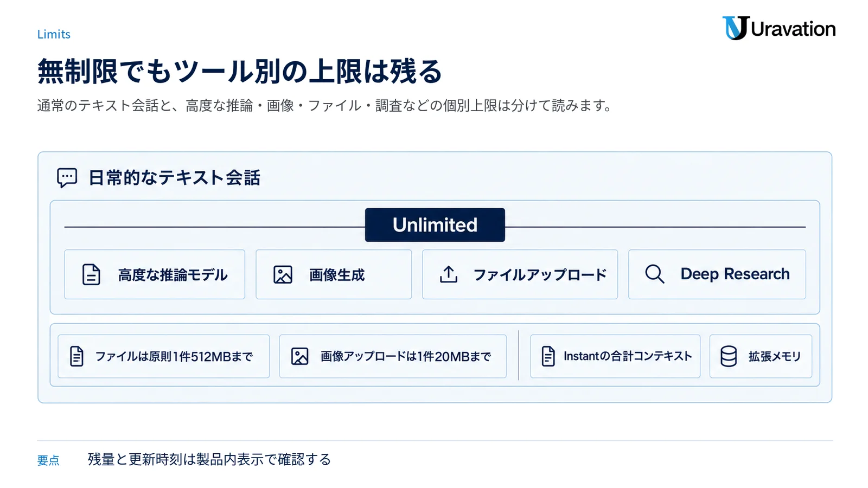Viewport: 868px width, 488px height.
Task: Click the text 画像アップロードは1件20MBまで
Action: [x=406, y=357]
